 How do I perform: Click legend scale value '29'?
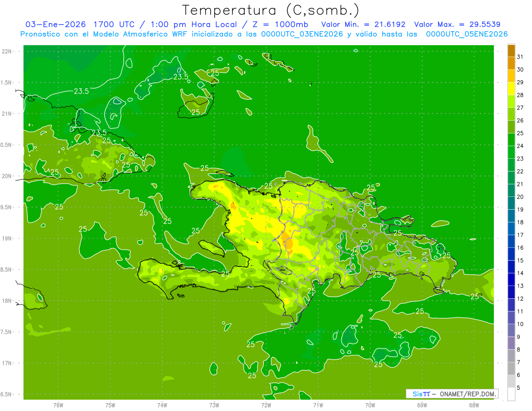520,82
